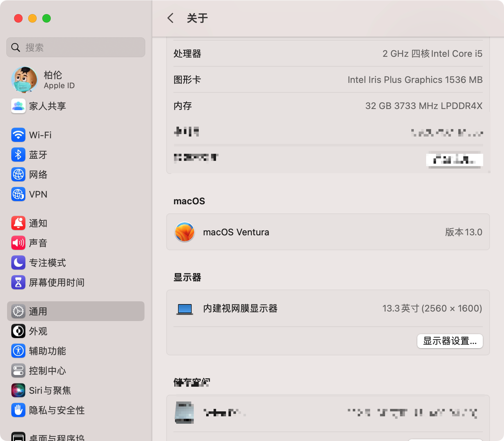Click the 辅助功能 accessibility icon
This screenshot has height=441, width=504.
(18, 351)
